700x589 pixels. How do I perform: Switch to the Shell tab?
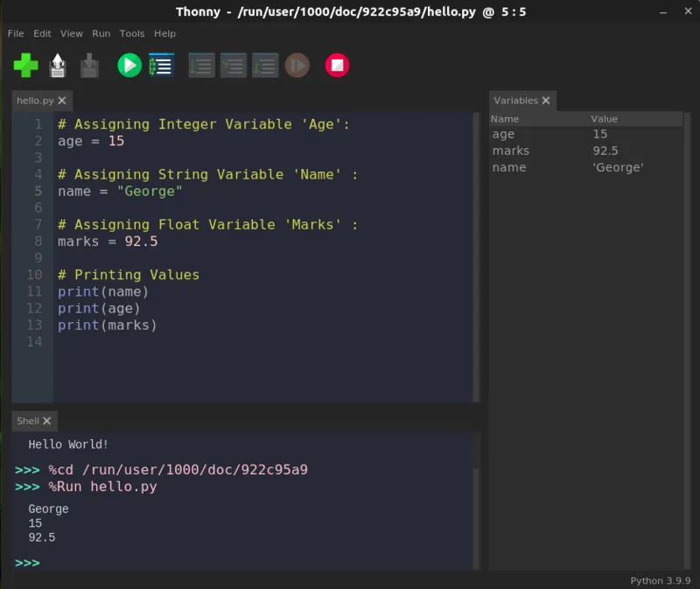click(x=26, y=421)
